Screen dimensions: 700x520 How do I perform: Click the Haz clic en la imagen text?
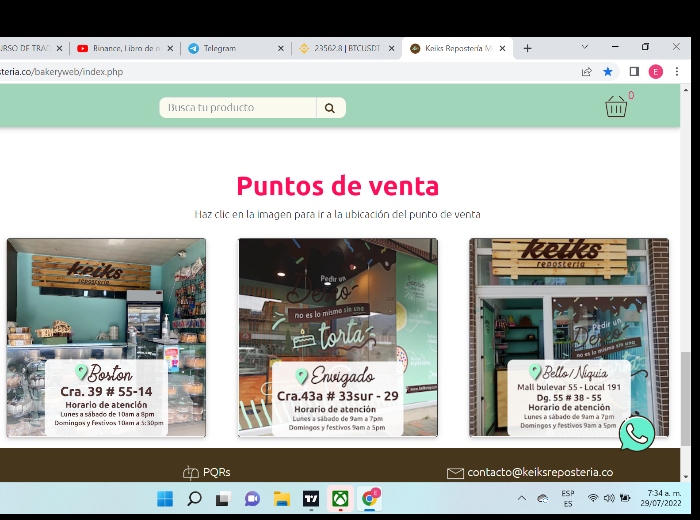point(337,214)
